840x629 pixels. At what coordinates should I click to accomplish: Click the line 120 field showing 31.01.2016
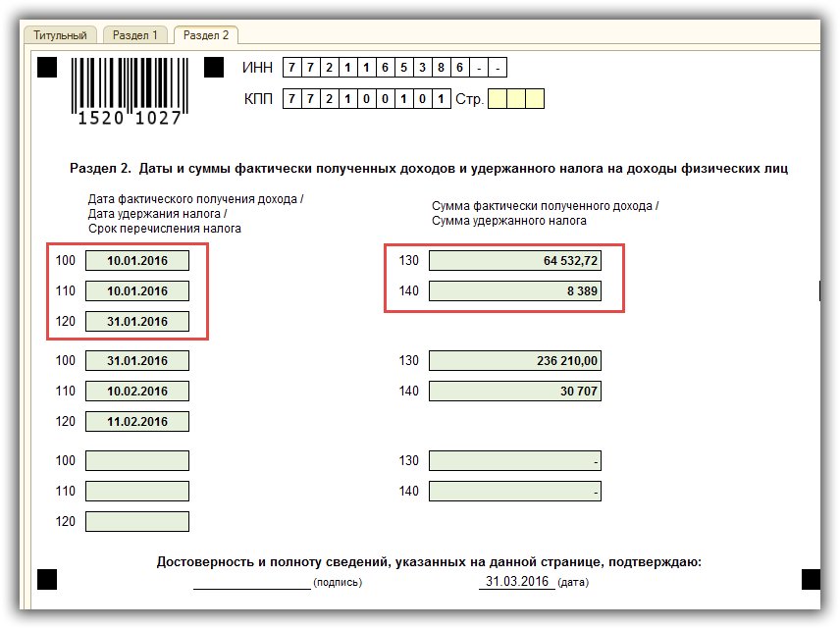pyautogui.click(x=137, y=322)
